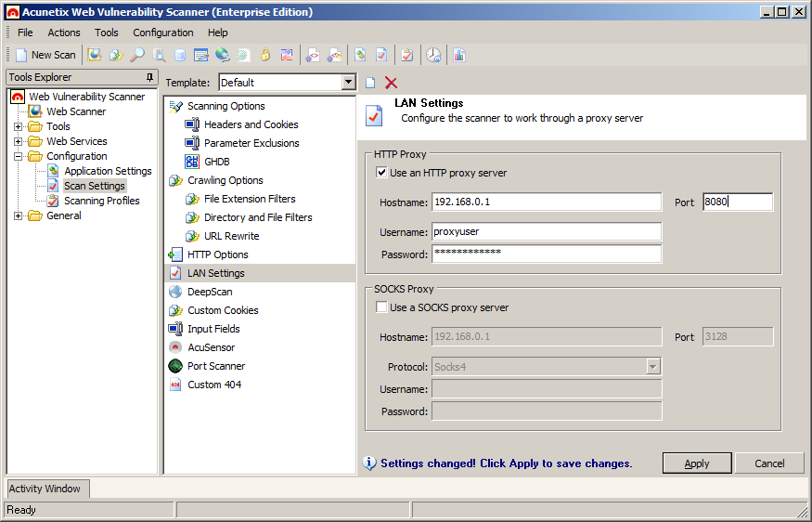Expand the Tools tree folder
This screenshot has height=522, width=812.
coord(19,126)
